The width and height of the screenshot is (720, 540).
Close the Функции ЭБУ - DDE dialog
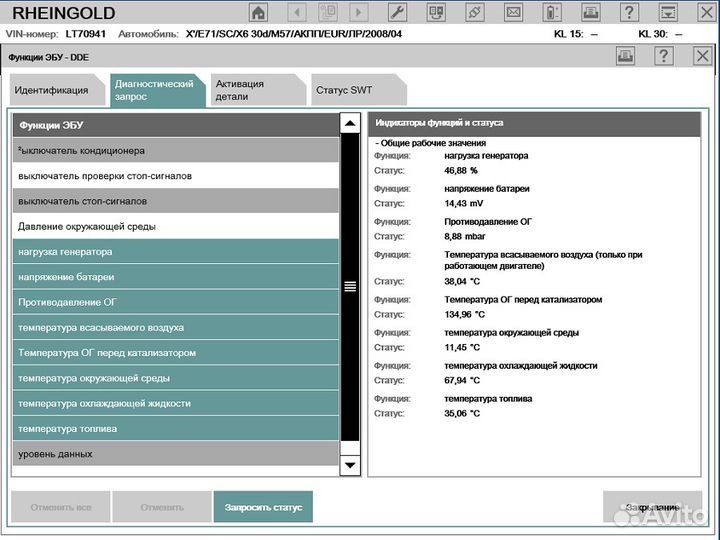tap(702, 56)
